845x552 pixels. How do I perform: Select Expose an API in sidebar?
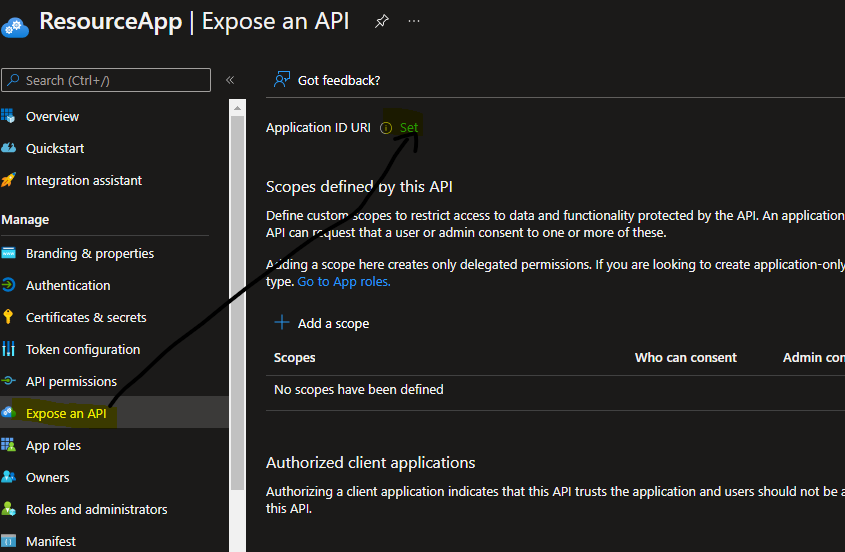[x=66, y=413]
